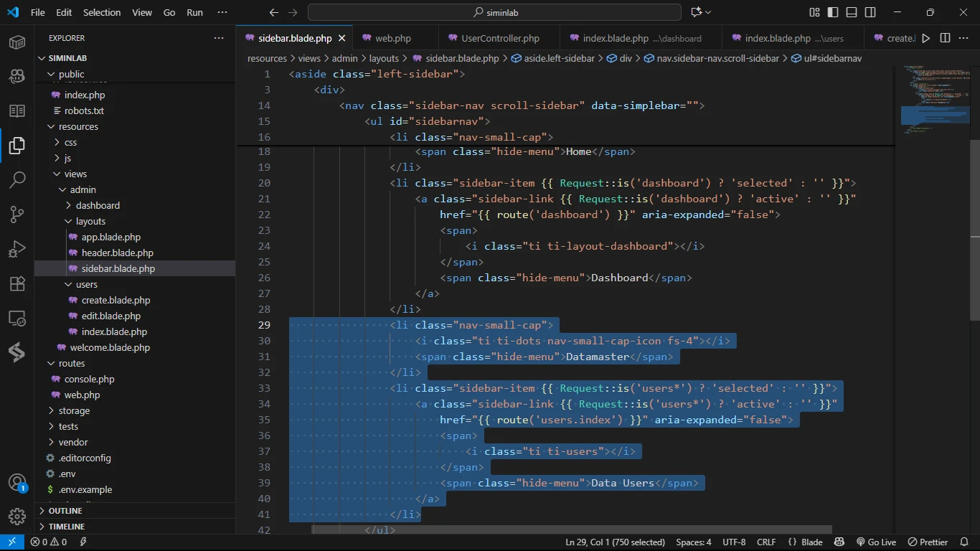Open the Remote Explorer icon
The image size is (980, 551).
tap(17, 318)
